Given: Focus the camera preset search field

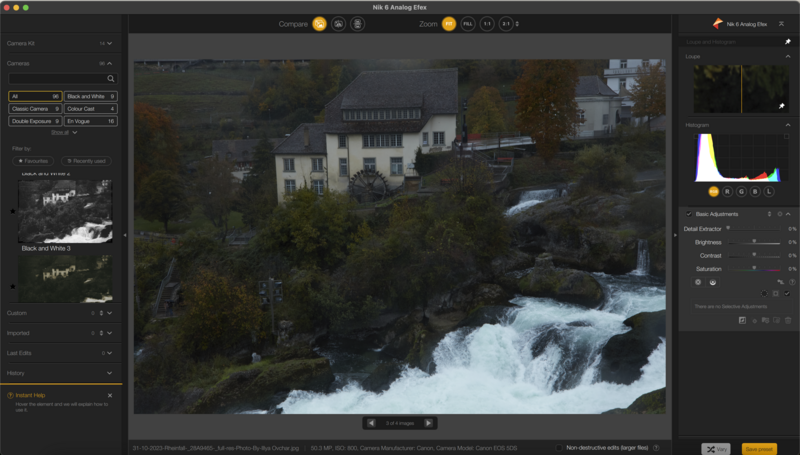Looking at the screenshot, I should [63, 79].
